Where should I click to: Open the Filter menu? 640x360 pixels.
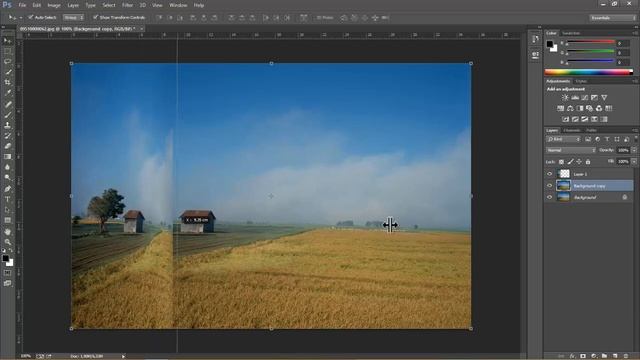click(127, 5)
